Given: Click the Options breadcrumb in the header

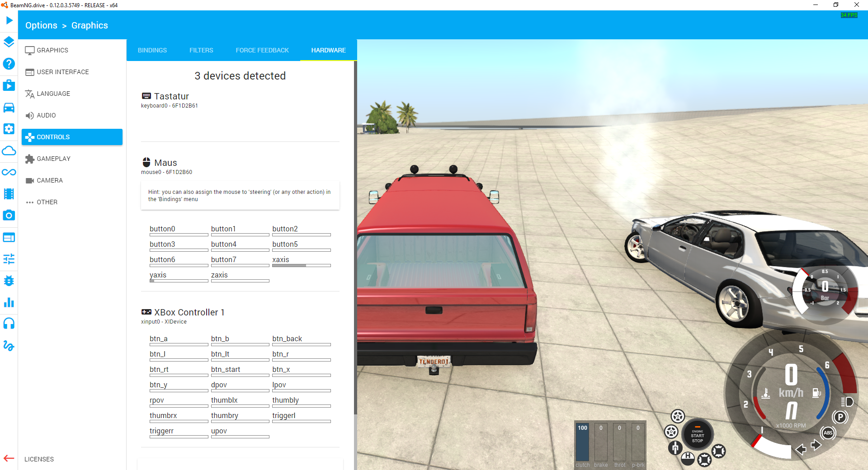Looking at the screenshot, I should [x=41, y=25].
